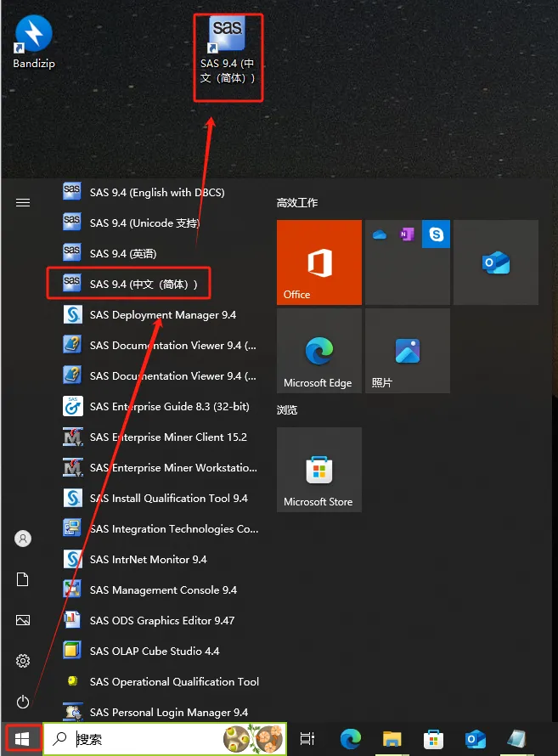
Task: Click the 高效工作 group heading
Action: pyautogui.click(x=296, y=202)
